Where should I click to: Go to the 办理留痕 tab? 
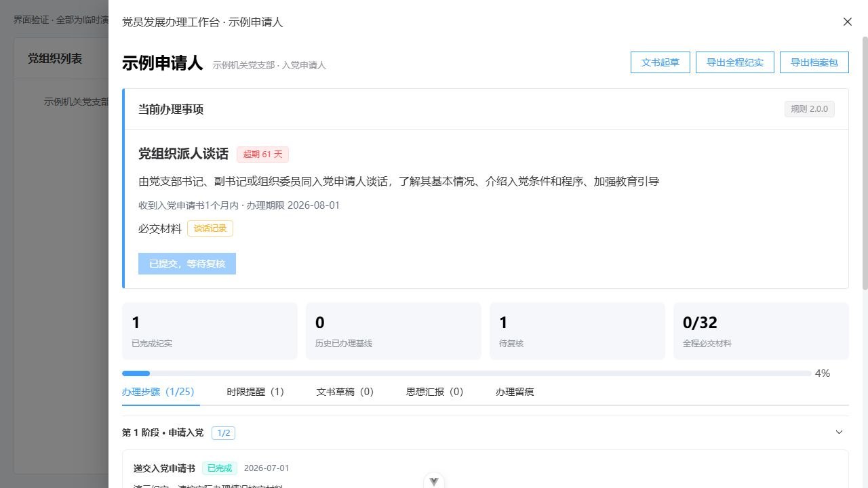pos(515,392)
